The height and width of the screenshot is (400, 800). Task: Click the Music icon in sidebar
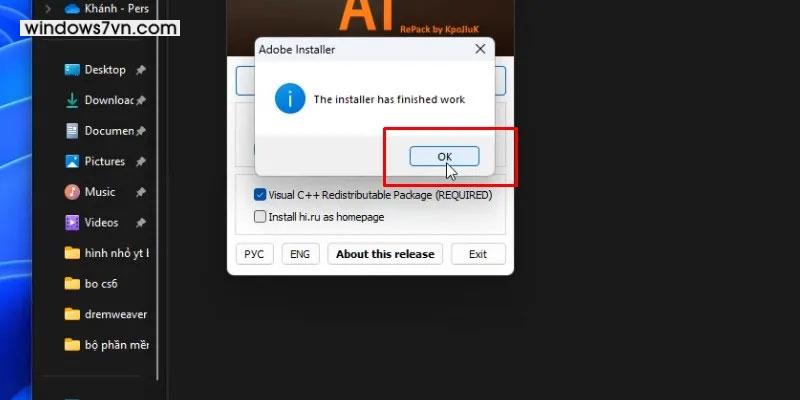[x=72, y=192]
